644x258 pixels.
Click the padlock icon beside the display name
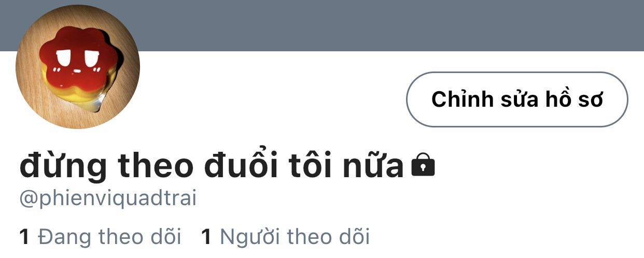pyautogui.click(x=423, y=165)
